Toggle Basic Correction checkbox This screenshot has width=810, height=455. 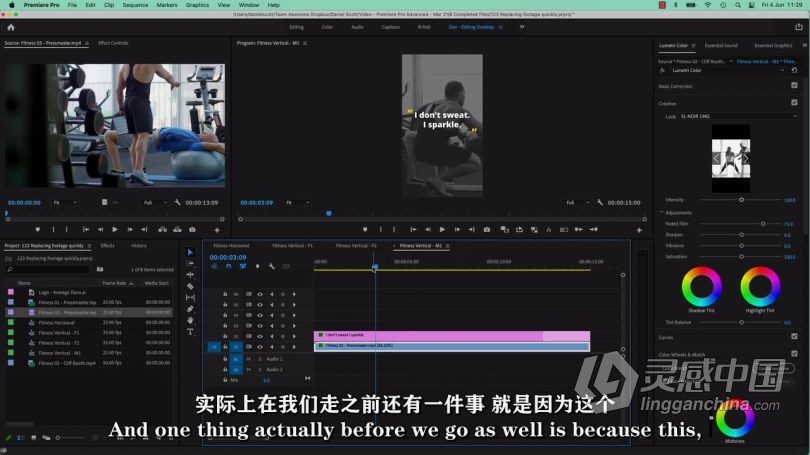click(795, 85)
